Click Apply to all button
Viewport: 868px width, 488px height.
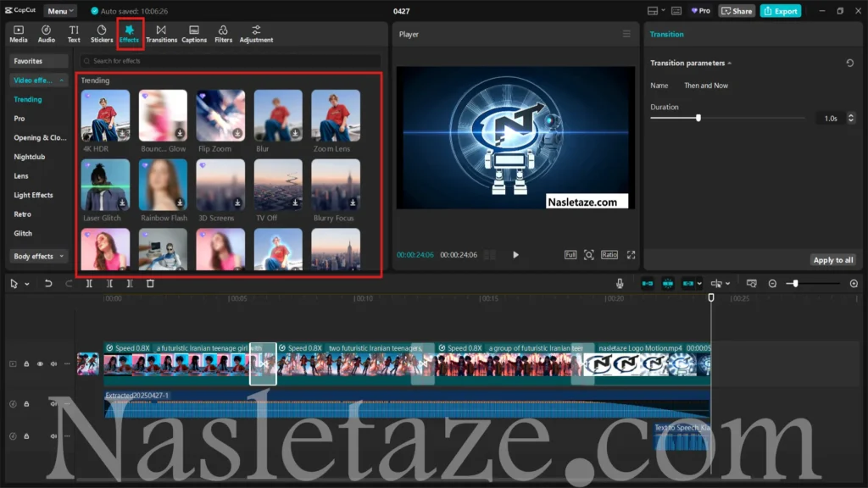coord(832,260)
